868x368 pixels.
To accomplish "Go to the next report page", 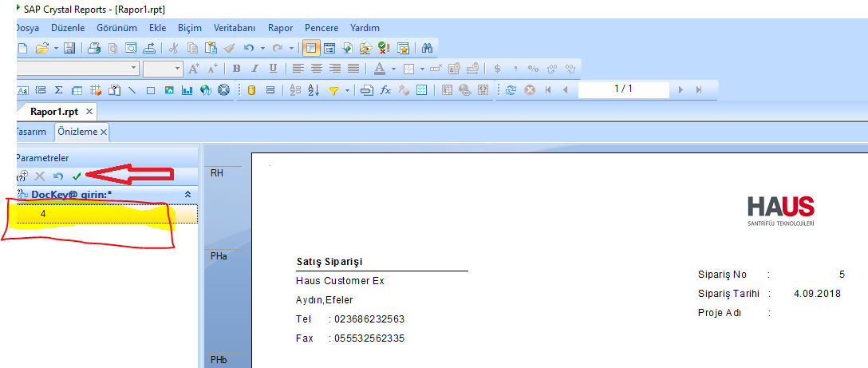I will (681, 90).
